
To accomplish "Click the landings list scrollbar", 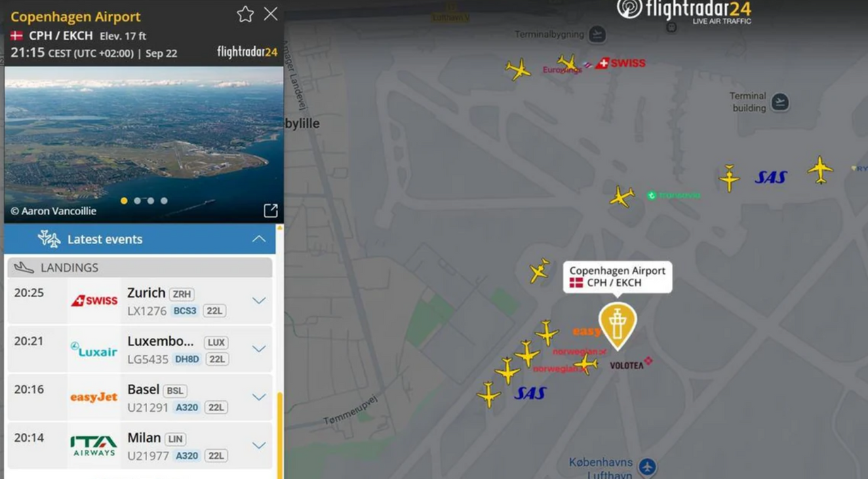I will [x=279, y=434].
